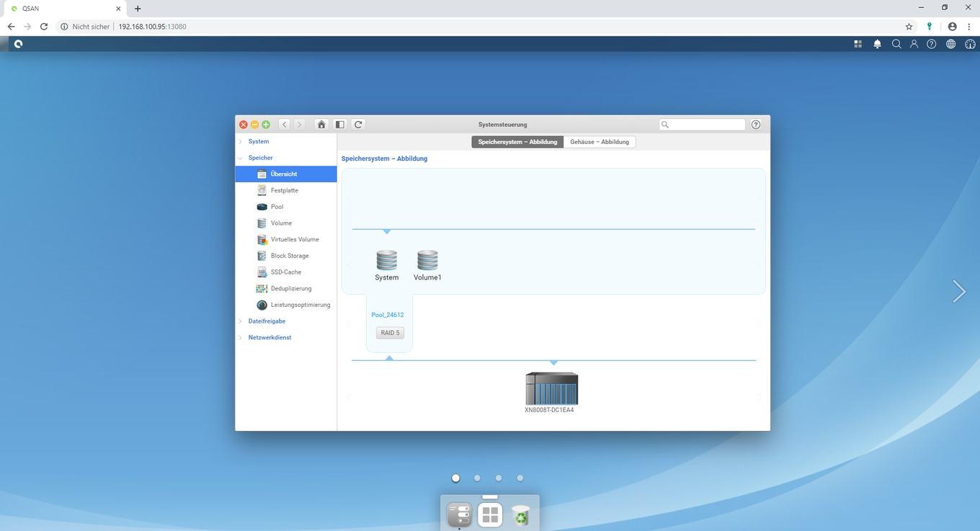The image size is (980, 531).
Task: Switch to Speichersystem – Abbildung tab
Action: [x=517, y=142]
